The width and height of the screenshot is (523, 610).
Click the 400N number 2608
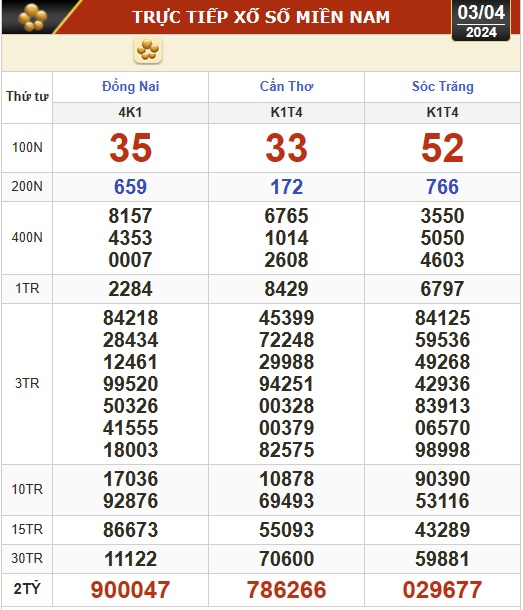pos(286,260)
